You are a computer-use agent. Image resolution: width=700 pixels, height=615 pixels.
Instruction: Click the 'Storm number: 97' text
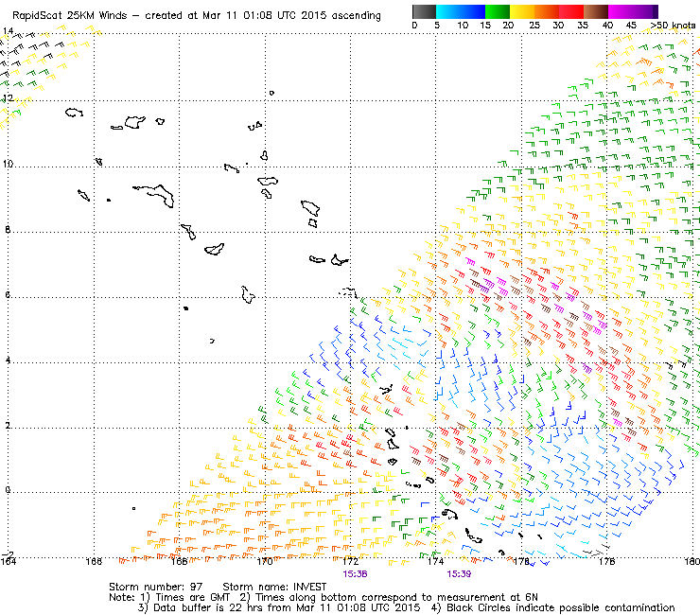tap(156, 587)
